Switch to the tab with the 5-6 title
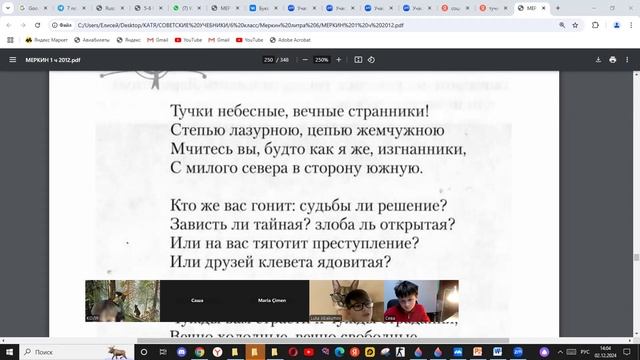 pyautogui.click(x=149, y=8)
